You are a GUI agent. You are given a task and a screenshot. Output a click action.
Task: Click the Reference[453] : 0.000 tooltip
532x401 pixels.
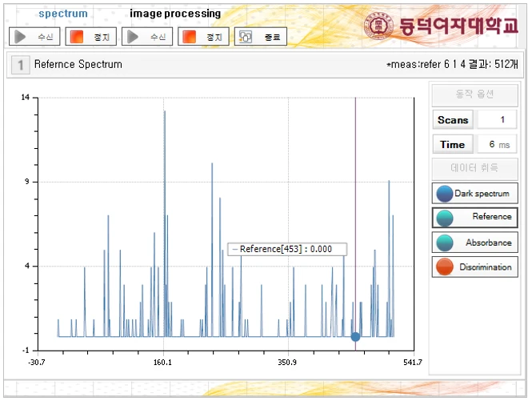click(287, 249)
